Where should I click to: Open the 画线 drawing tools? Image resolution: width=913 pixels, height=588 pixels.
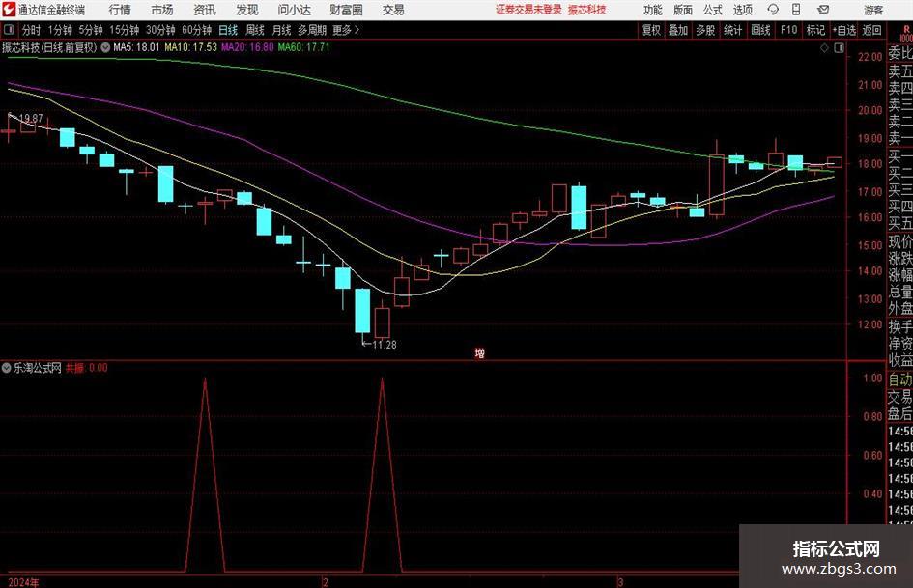761,30
